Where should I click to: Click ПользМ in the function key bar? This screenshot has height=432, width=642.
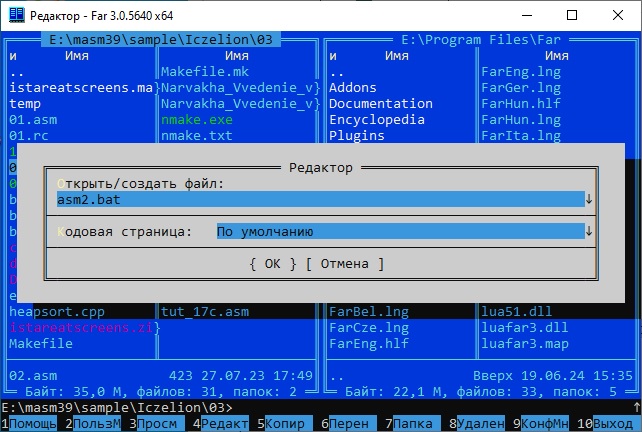tap(97, 424)
